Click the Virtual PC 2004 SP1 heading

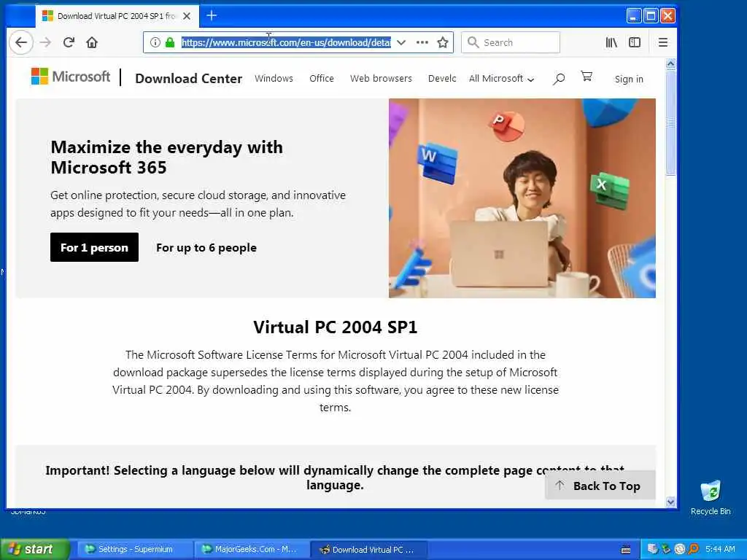(336, 327)
